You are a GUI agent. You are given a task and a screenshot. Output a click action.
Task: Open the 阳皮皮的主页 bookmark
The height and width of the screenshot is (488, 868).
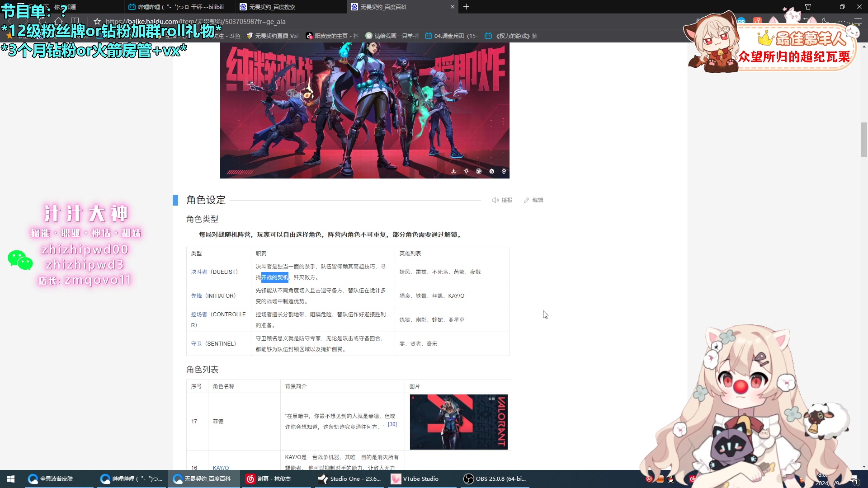332,36
